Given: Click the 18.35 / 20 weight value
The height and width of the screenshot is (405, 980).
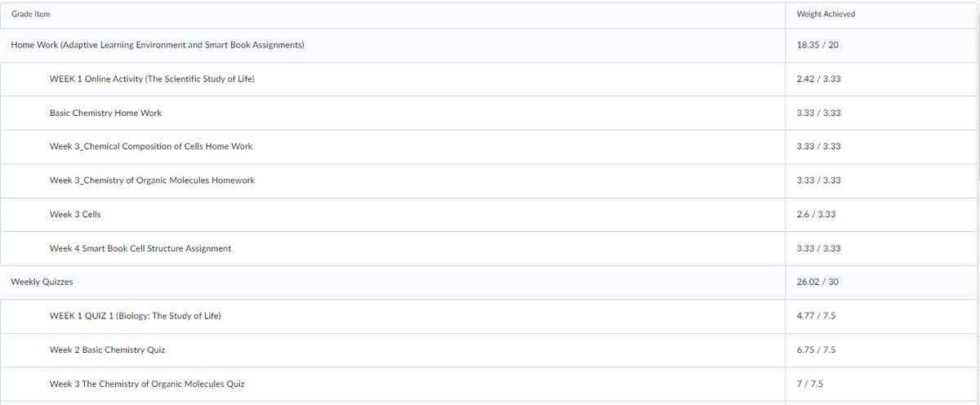Looking at the screenshot, I should tap(817, 45).
